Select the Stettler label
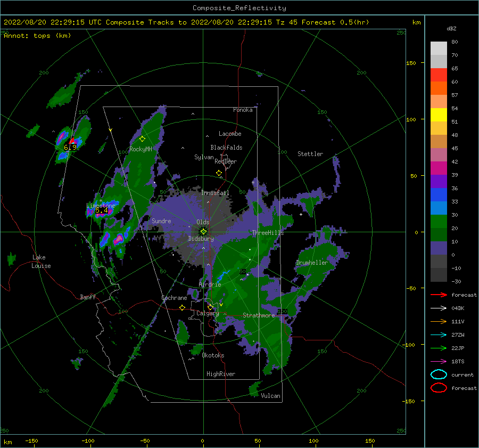This screenshot has height=448, width=479. point(310,154)
